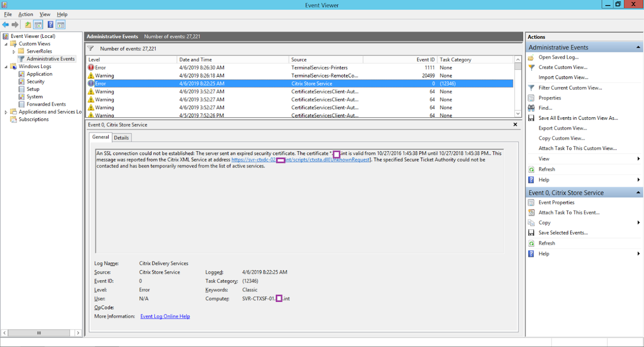The image size is (644, 347).
Task: Click the warning icon for TerminalServices-RemoteCo row
Action: (91, 76)
